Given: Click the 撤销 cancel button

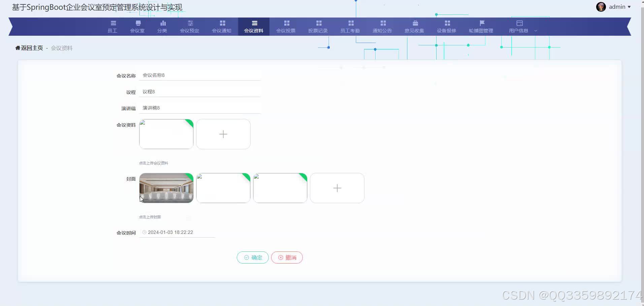Looking at the screenshot, I should (x=287, y=257).
